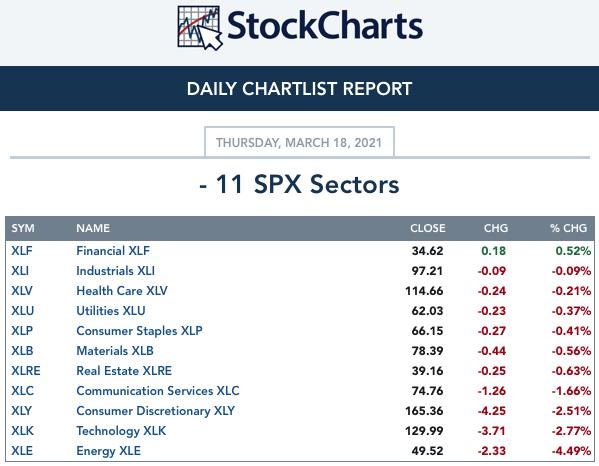Image resolution: width=599 pixels, height=466 pixels.
Task: Click the CLOSE column header
Action: click(x=427, y=228)
